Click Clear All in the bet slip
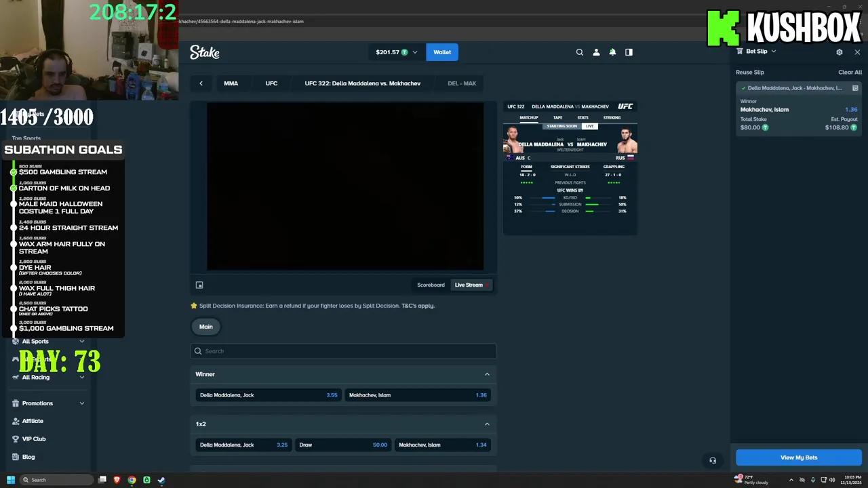This screenshot has height=488, width=868. point(850,73)
